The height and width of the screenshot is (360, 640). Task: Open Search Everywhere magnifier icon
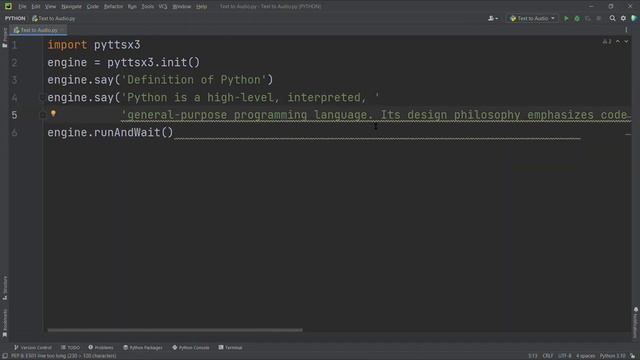(612, 18)
